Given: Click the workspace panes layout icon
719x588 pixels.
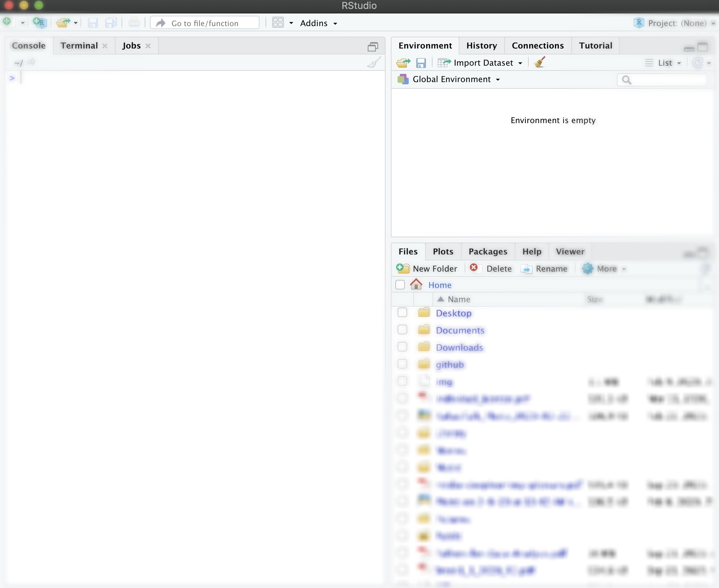Looking at the screenshot, I should pyautogui.click(x=278, y=23).
